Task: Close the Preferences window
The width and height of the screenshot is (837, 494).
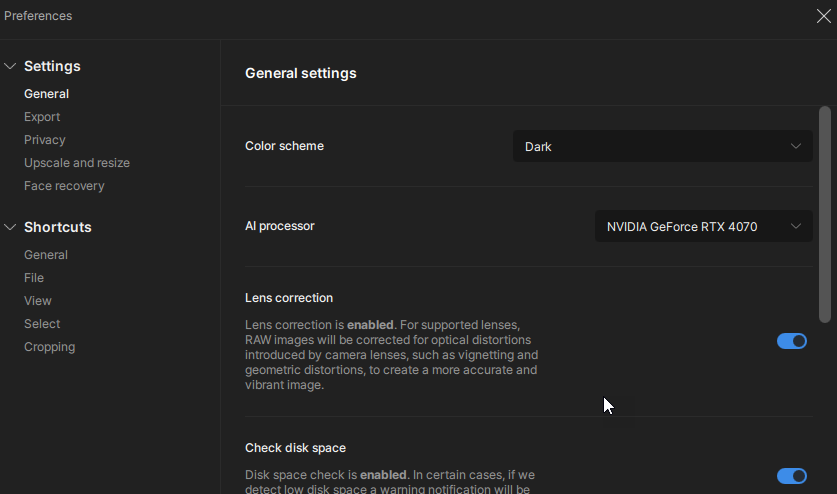Action: [x=823, y=16]
